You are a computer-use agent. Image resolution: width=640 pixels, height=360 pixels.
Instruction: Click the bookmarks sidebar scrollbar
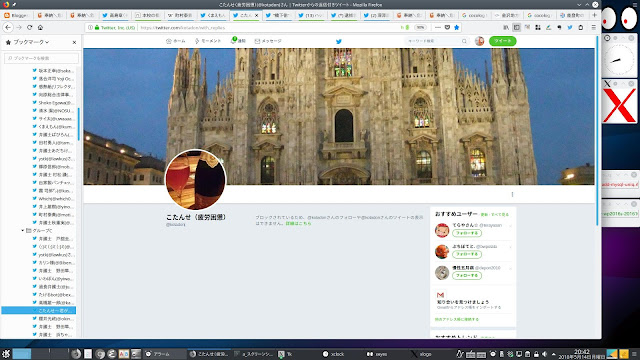tap(78, 124)
